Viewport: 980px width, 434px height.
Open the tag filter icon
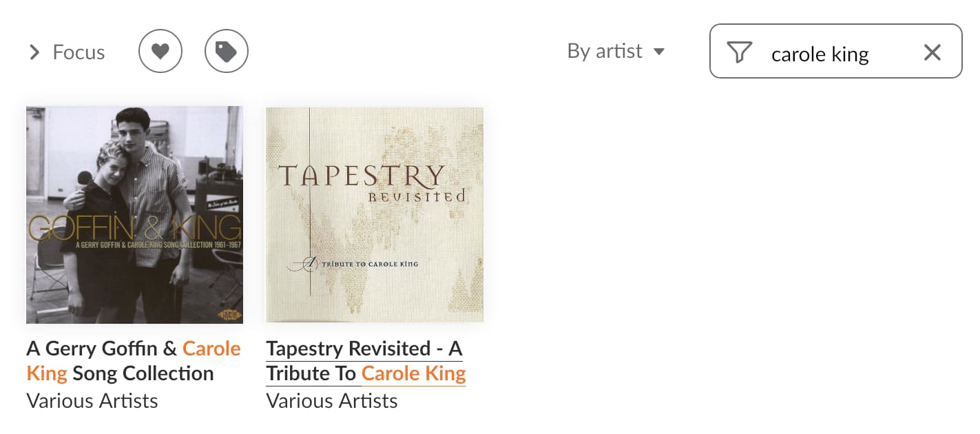[227, 51]
